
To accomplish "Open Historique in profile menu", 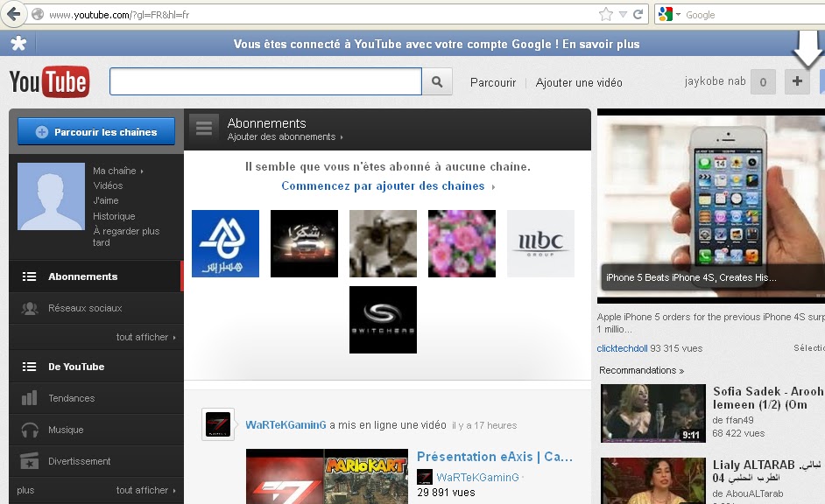I will 114,216.
